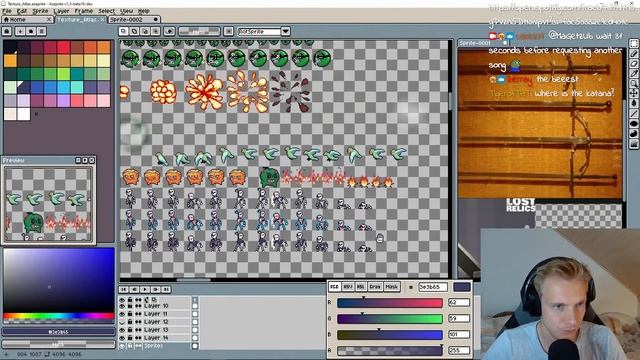Image resolution: width=640 pixels, height=360 pixels.
Task: Click the palette sort button icon
Action: click(20, 31)
